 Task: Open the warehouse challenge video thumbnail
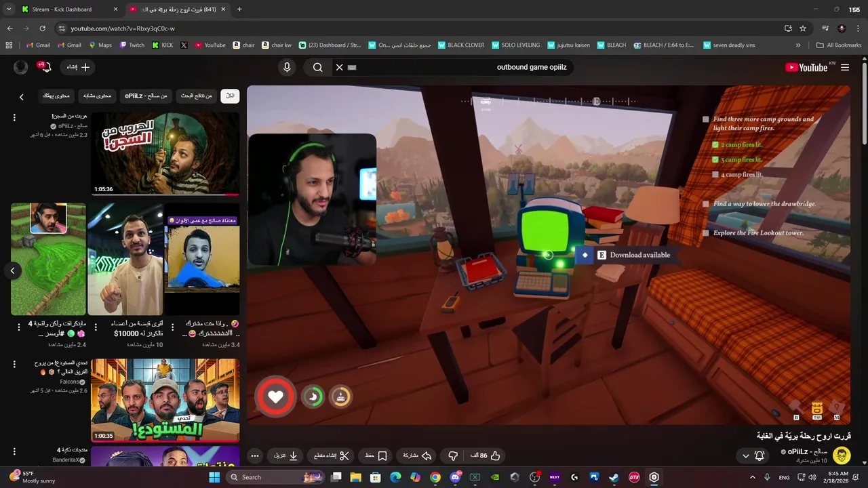pyautogui.click(x=165, y=401)
